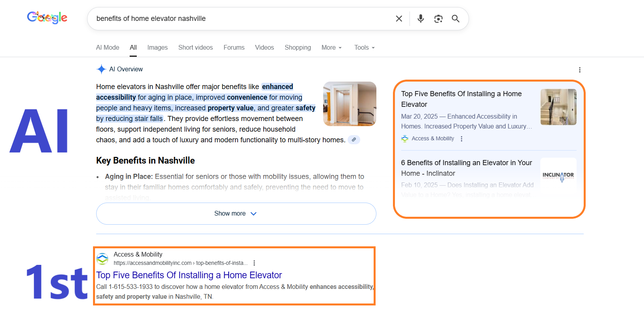Click the 'AI Overview' label
Screen dimensions: 644x309
click(126, 69)
